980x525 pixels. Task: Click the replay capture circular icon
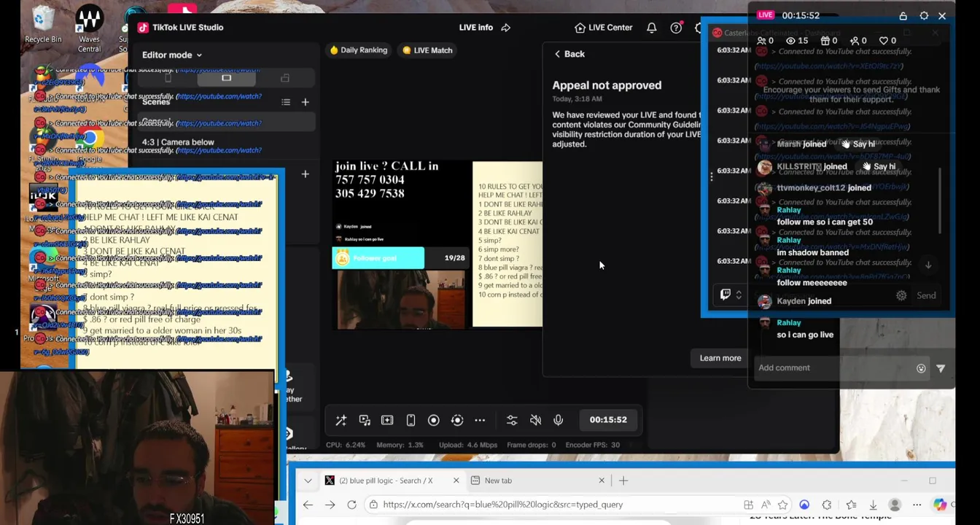457,420
